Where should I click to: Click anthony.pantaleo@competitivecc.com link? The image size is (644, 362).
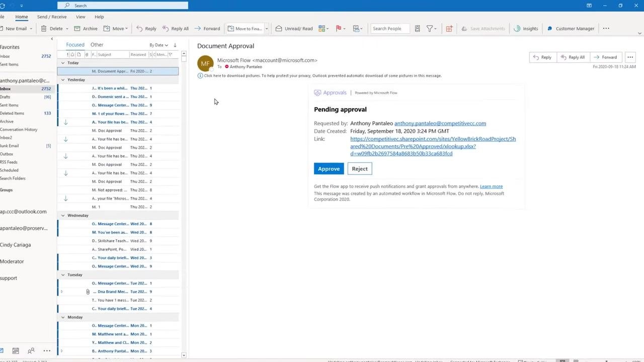pyautogui.click(x=440, y=123)
